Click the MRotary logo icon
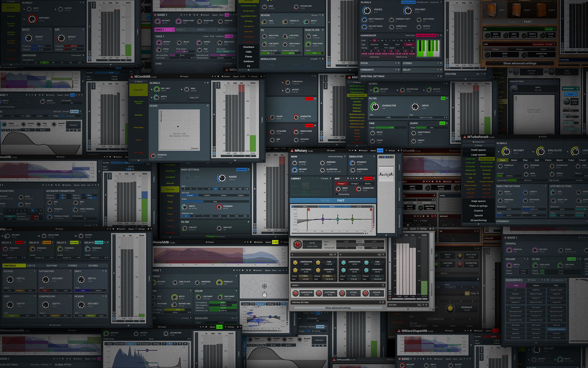 pos(292,151)
